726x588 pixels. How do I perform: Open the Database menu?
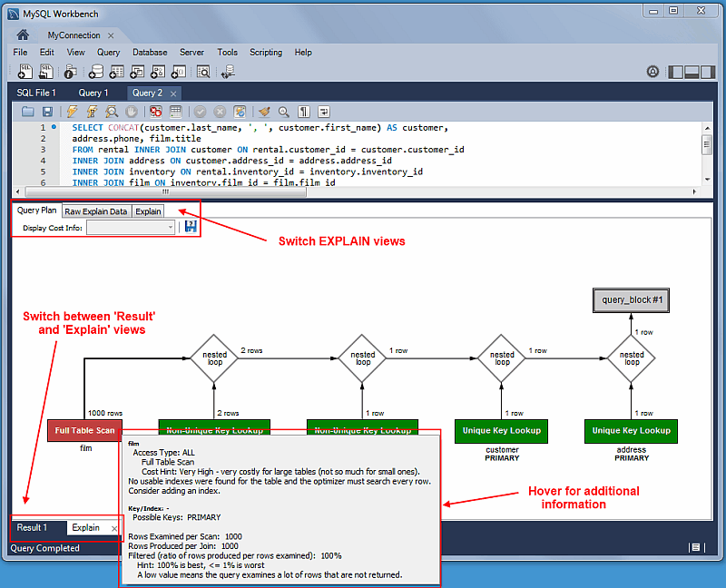click(150, 53)
